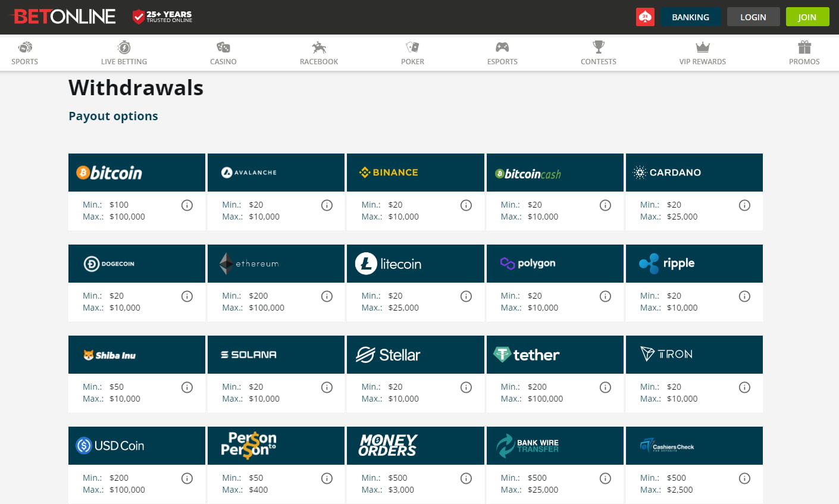The width and height of the screenshot is (839, 504).
Task: View info for Cashiers Check payout
Action: tap(744, 478)
